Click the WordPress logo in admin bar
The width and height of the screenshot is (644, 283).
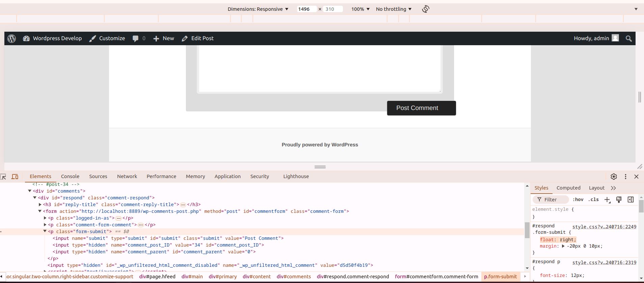(x=11, y=38)
